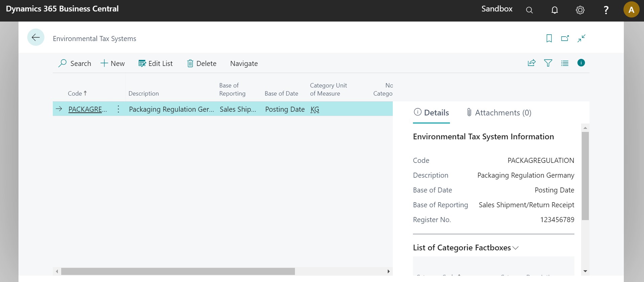This screenshot has height=282, width=644.
Task: Switch to Attachments (0) tab
Action: point(499,113)
